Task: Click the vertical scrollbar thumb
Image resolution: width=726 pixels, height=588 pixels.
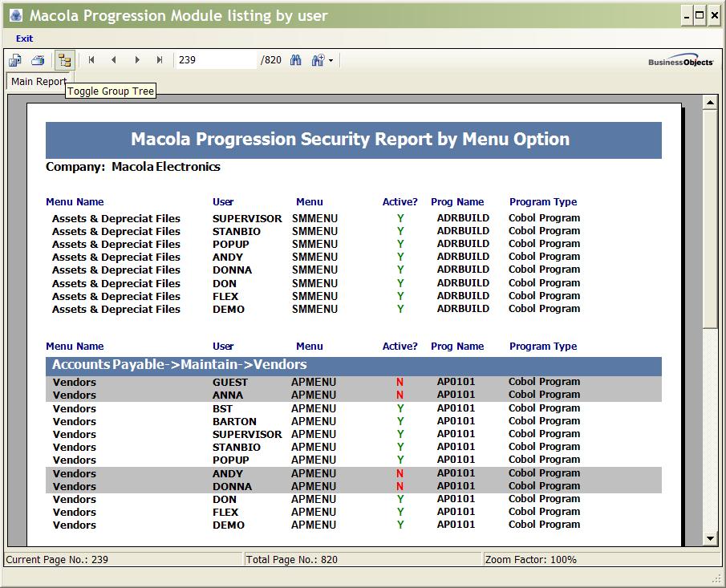Action: (710, 218)
